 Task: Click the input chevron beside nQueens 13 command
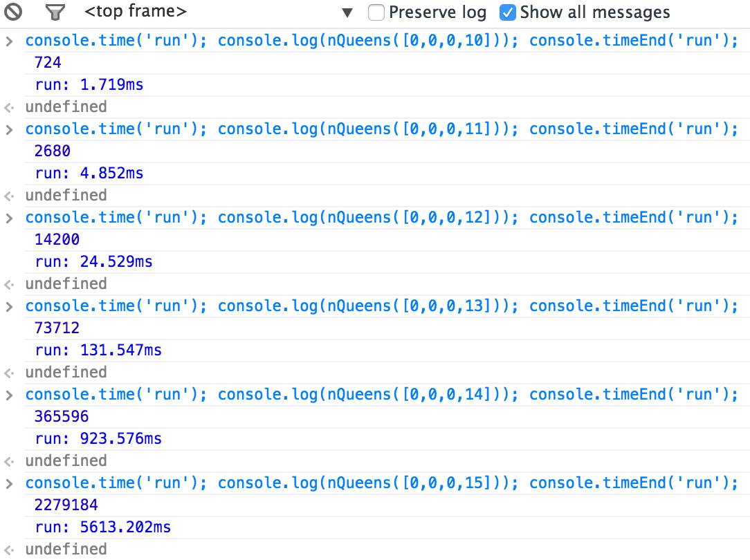(9, 307)
